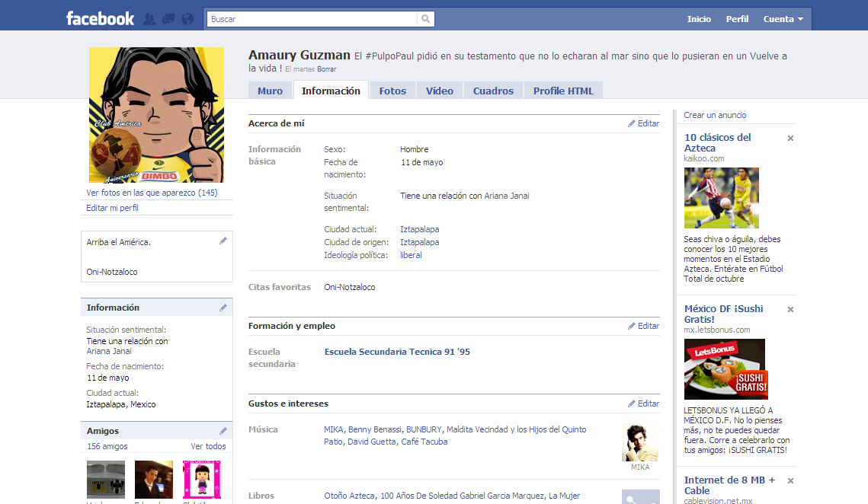Open Escuela Secundaria Tecnica 91 link
The width and height of the screenshot is (868, 504).
click(x=397, y=352)
